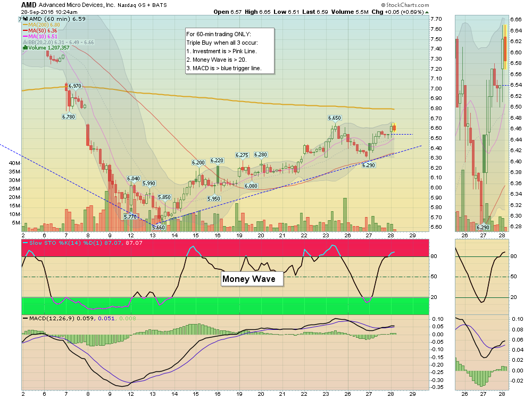The height and width of the screenshot is (399, 532).
Task: Click the candlestick icon beside AMD (60 min)
Action: pos(26,19)
